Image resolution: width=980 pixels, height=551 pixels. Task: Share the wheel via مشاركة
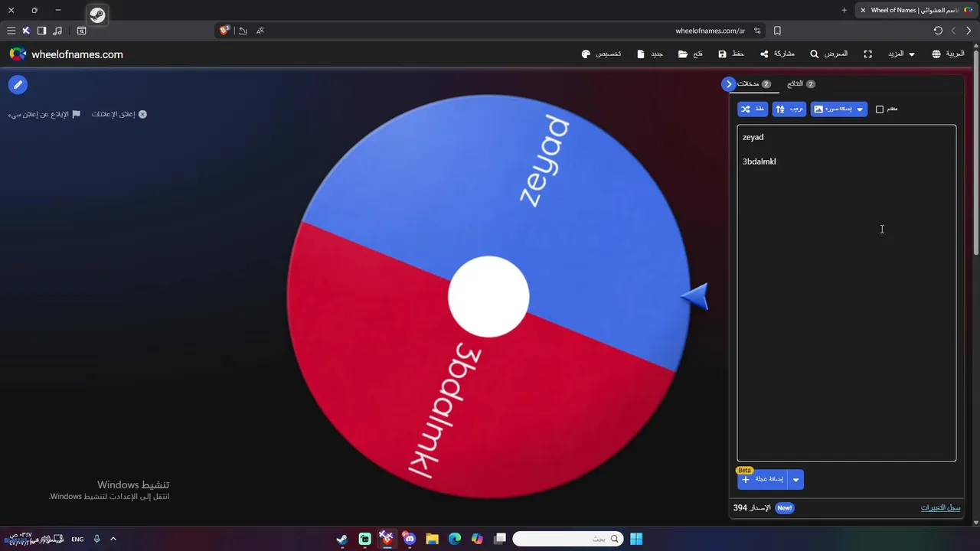[777, 54]
